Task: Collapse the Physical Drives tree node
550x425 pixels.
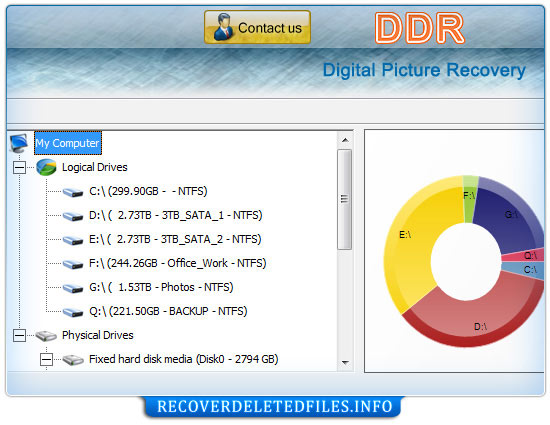Action: [19, 336]
